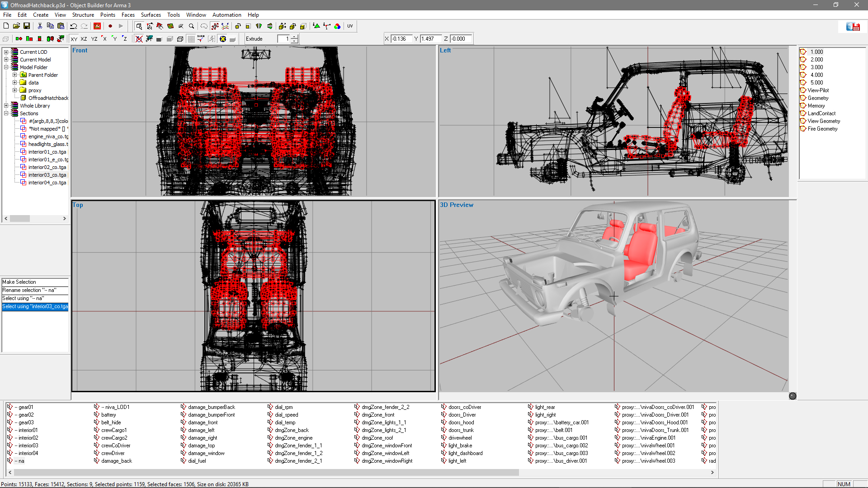The width and height of the screenshot is (868, 488).
Task: Toggle LandContact visibility in right panel
Action: click(804, 113)
